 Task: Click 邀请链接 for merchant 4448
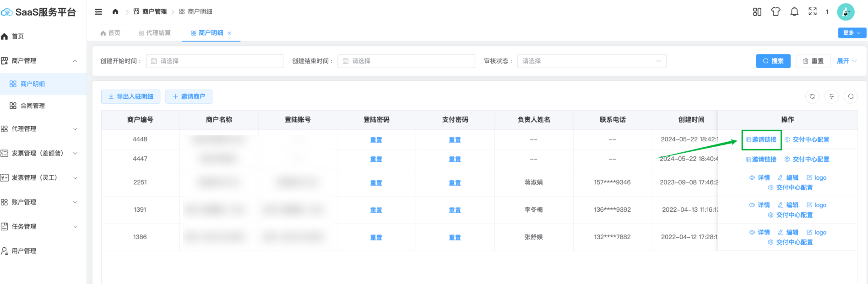point(761,139)
